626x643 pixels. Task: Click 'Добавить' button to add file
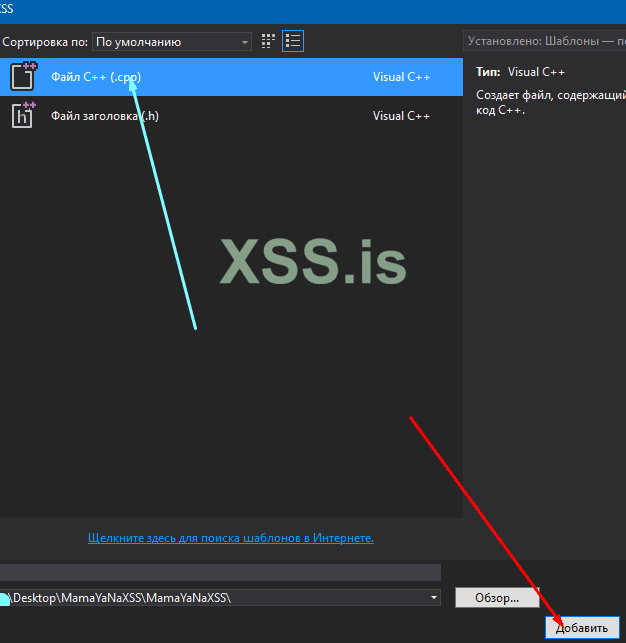(x=582, y=628)
